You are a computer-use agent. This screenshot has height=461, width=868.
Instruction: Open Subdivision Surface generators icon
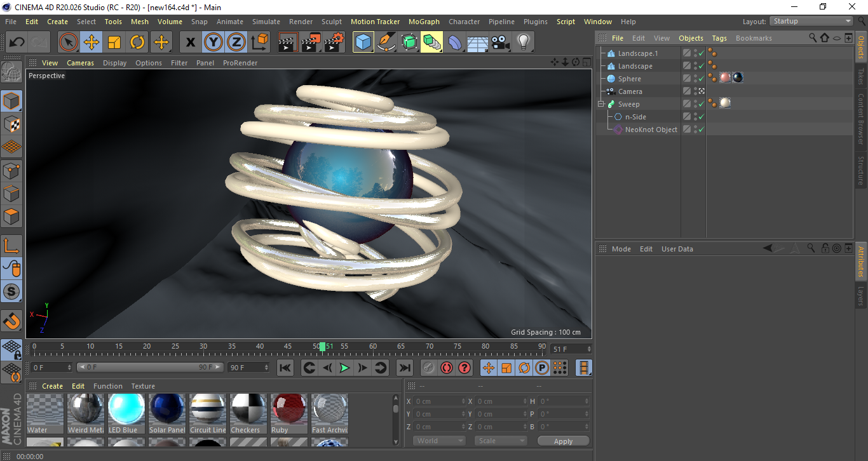coord(409,43)
